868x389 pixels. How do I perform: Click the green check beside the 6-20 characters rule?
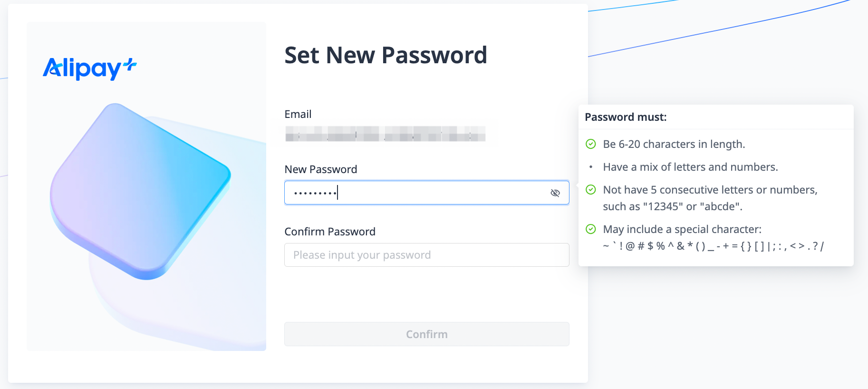click(590, 144)
